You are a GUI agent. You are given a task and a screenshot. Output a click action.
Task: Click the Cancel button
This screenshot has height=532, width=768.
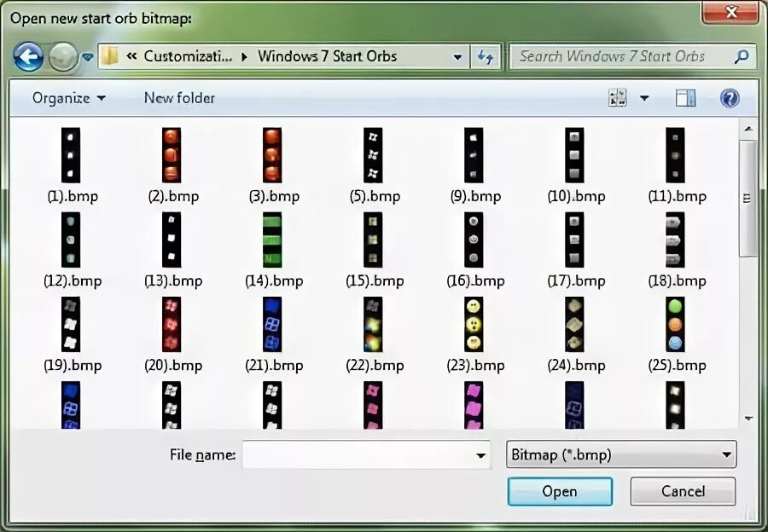tap(683, 491)
